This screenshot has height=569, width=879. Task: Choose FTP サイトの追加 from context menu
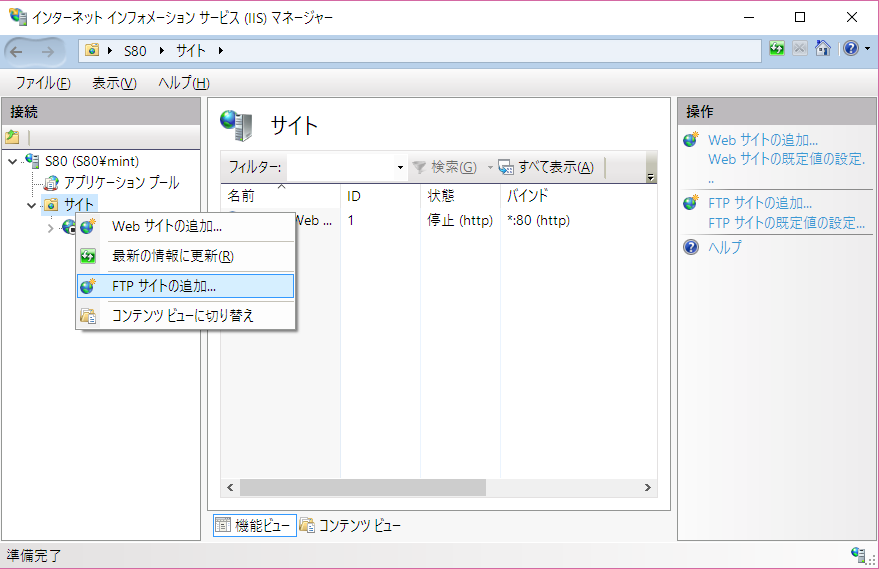[185, 286]
